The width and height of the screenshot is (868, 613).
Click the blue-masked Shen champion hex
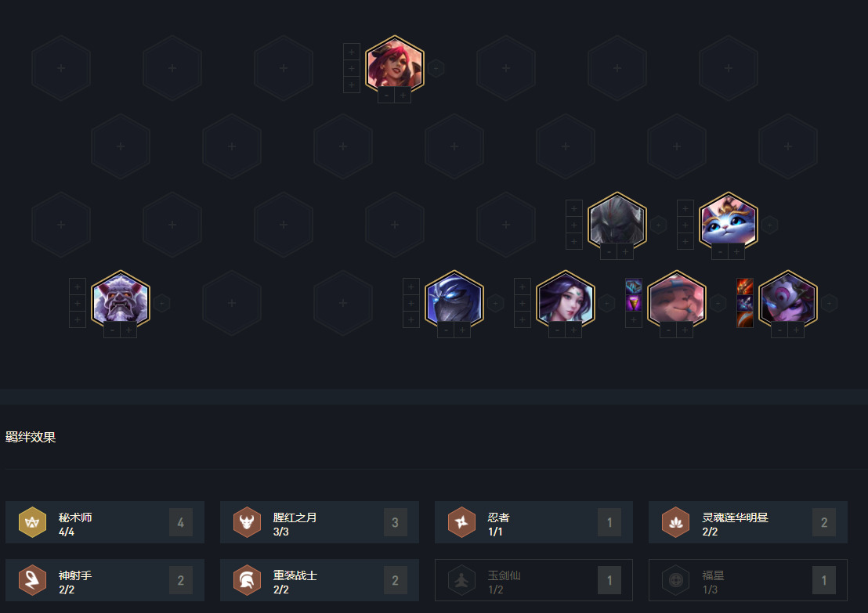coord(454,301)
